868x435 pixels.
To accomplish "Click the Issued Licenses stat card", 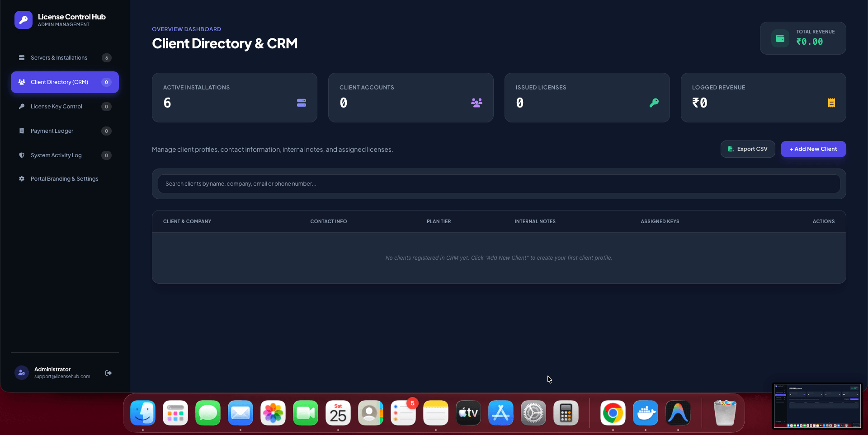I will coord(587,98).
